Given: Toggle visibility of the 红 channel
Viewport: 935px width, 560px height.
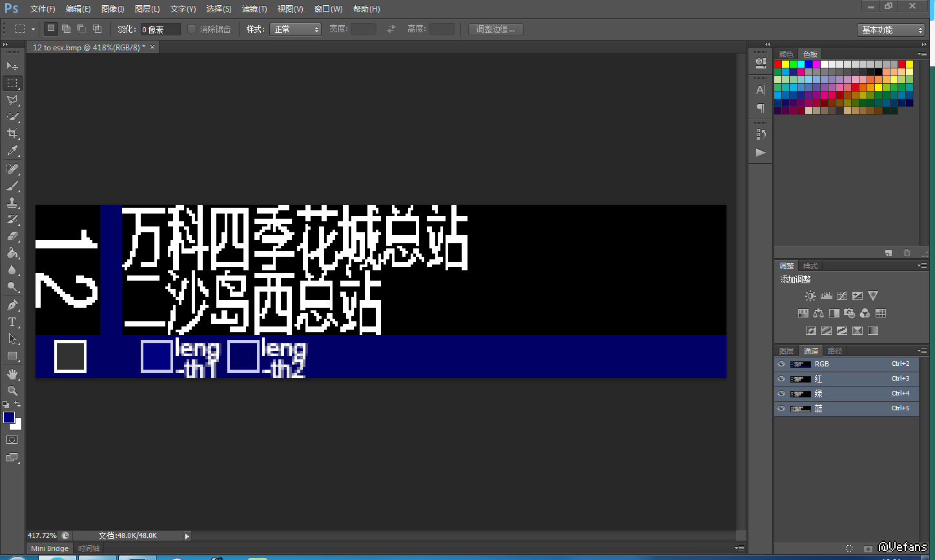Looking at the screenshot, I should pos(781,379).
